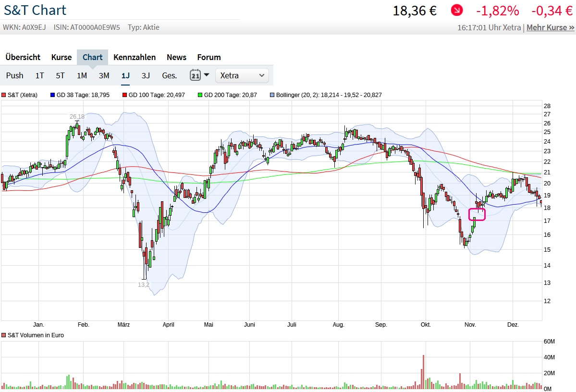Expand the arrow next to the calendar icon
Viewport: 576px width, 392px height.
point(207,75)
